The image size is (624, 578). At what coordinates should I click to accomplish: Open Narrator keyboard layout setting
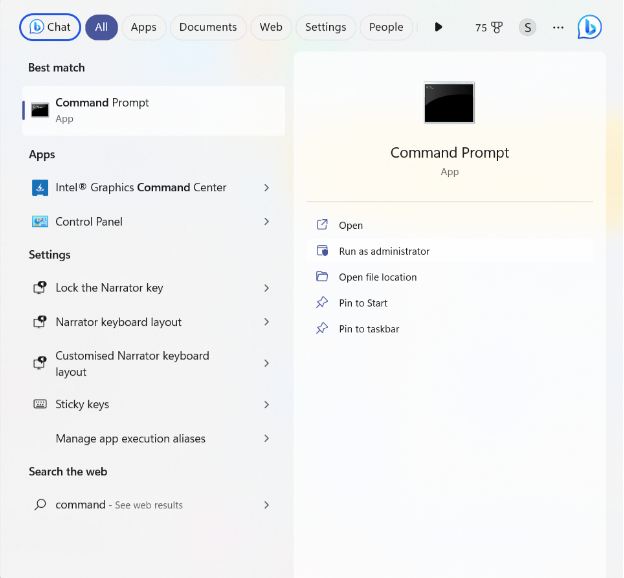point(154,322)
